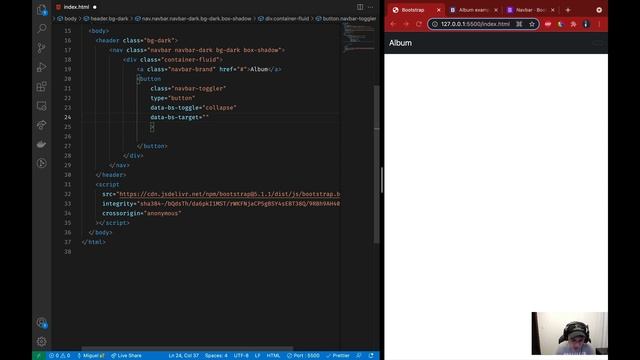640x360 pixels.
Task: Open the Manage gear menu
Action: [42, 341]
